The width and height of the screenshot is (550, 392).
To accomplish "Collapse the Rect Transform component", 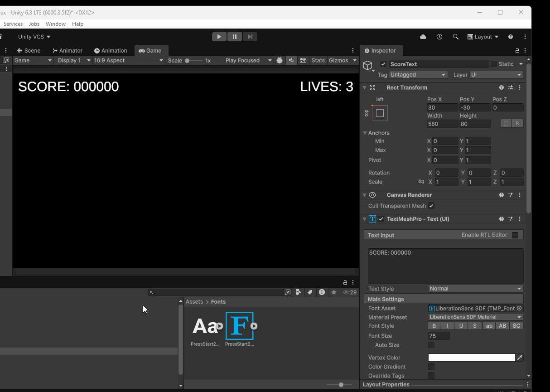I will (x=364, y=87).
